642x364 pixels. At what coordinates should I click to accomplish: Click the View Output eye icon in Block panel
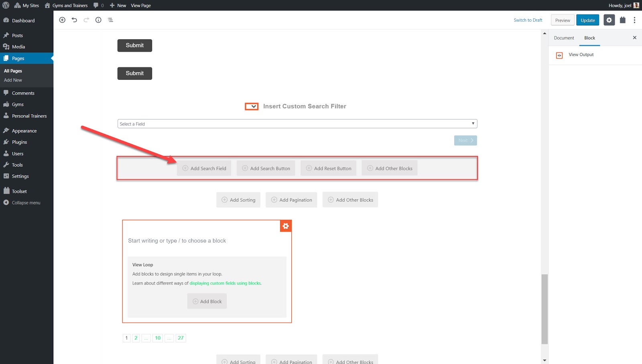click(559, 55)
